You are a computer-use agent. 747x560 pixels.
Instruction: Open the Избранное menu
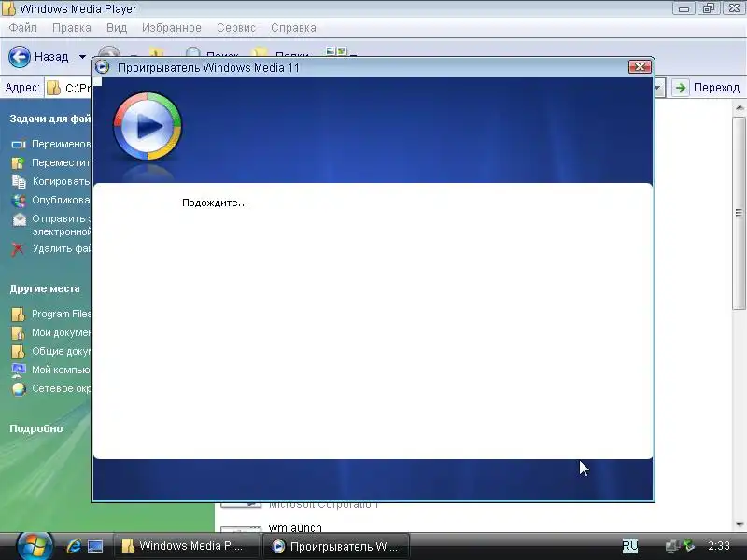pyautogui.click(x=172, y=28)
